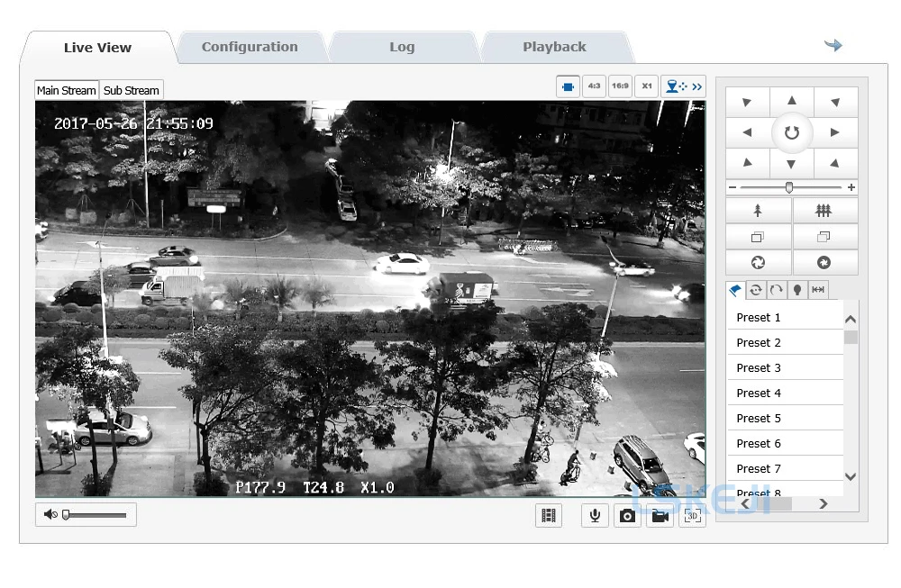Screen dimensions: 901x588
Task: Open the Configuration tab
Action: click(250, 47)
